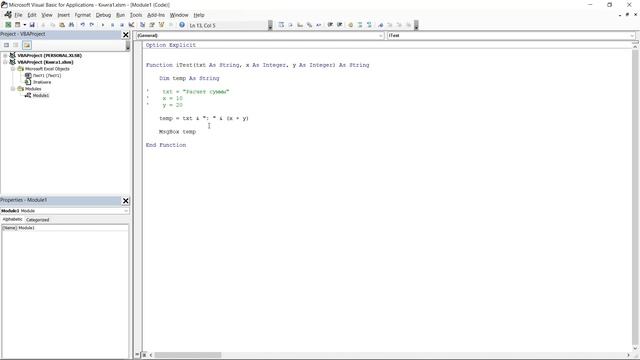Click the Outdent icon on Edit toolbar
The height and width of the screenshot is (360, 640).
tap(340, 25)
